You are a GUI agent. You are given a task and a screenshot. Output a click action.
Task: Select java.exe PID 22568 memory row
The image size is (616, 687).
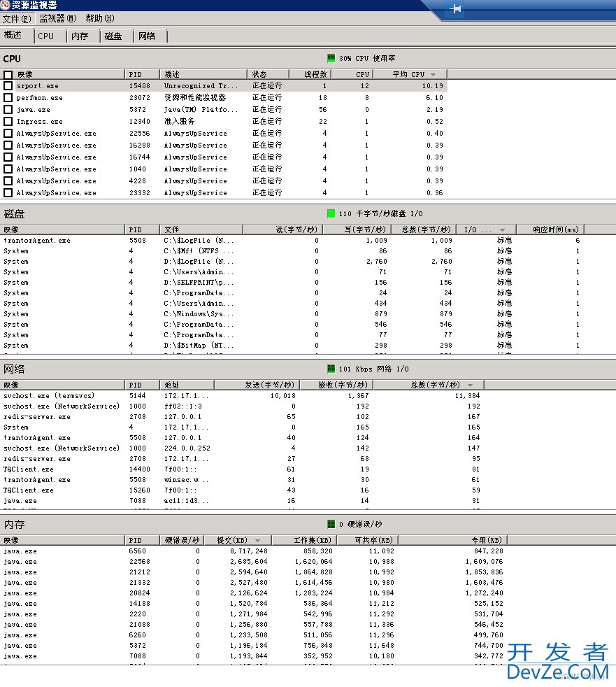click(254, 562)
